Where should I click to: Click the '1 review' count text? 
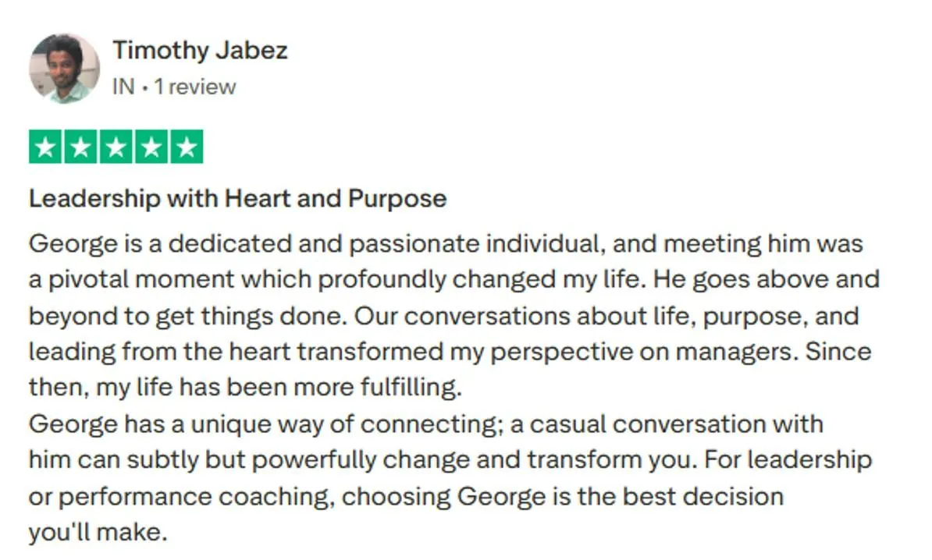(195, 87)
